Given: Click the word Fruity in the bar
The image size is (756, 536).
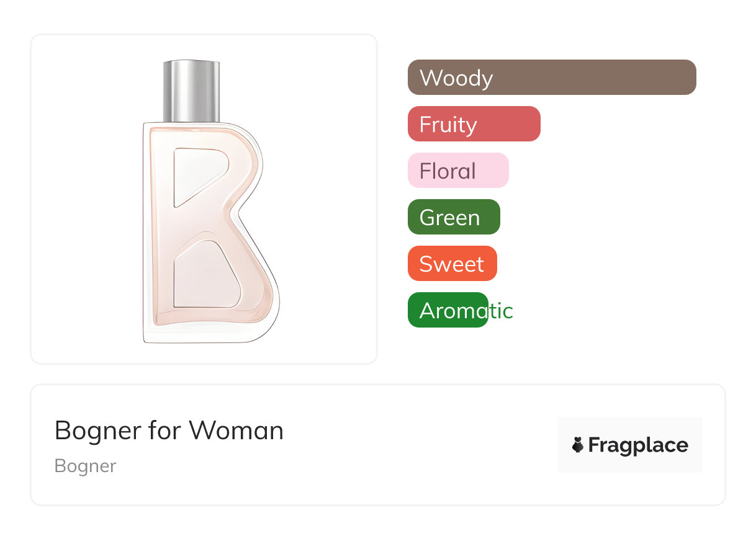Looking at the screenshot, I should click(448, 125).
